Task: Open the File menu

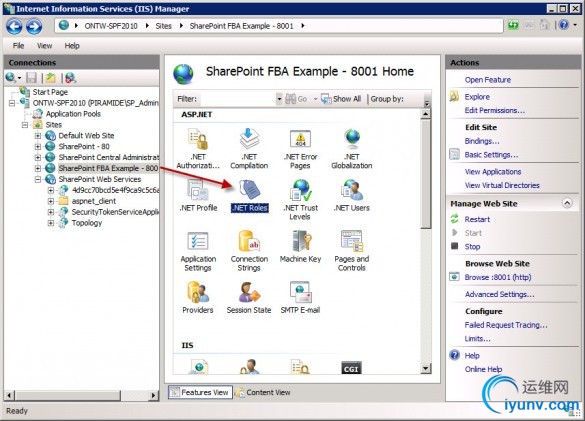Action: point(18,46)
